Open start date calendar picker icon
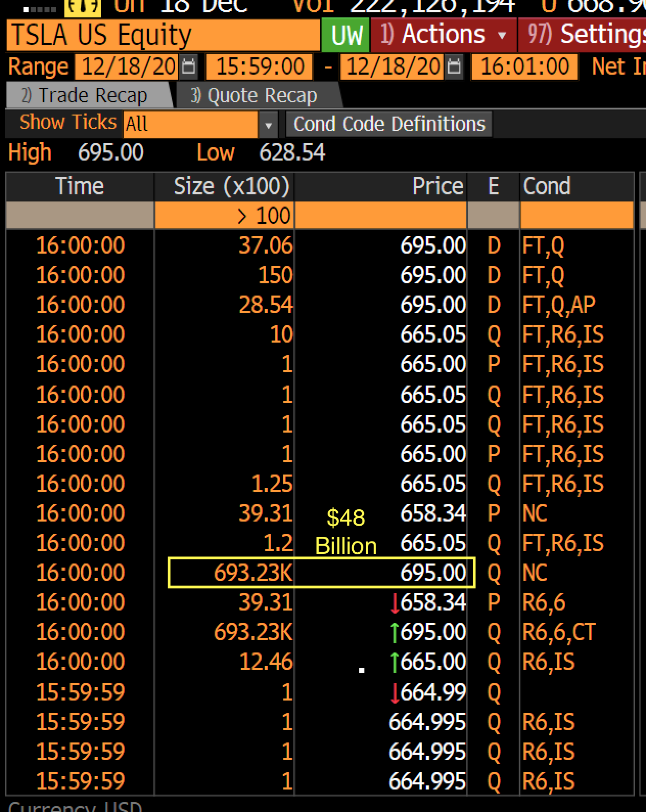Screen dimensions: 646x812 [x=189, y=67]
